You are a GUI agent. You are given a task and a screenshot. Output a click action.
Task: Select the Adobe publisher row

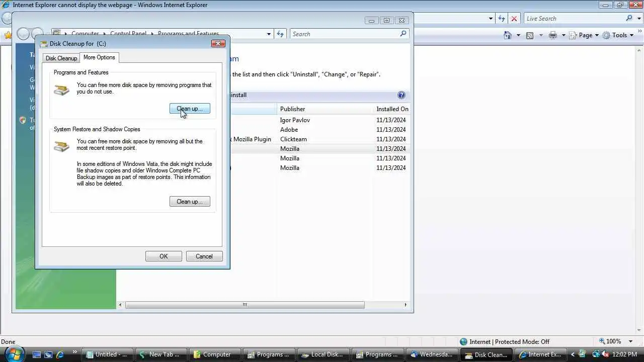(289, 130)
